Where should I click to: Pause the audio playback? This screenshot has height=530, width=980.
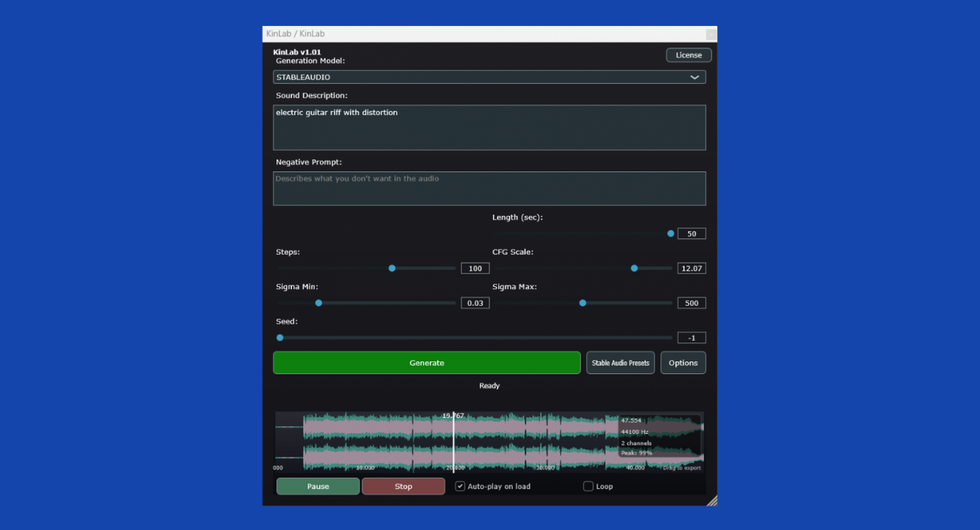tap(318, 487)
